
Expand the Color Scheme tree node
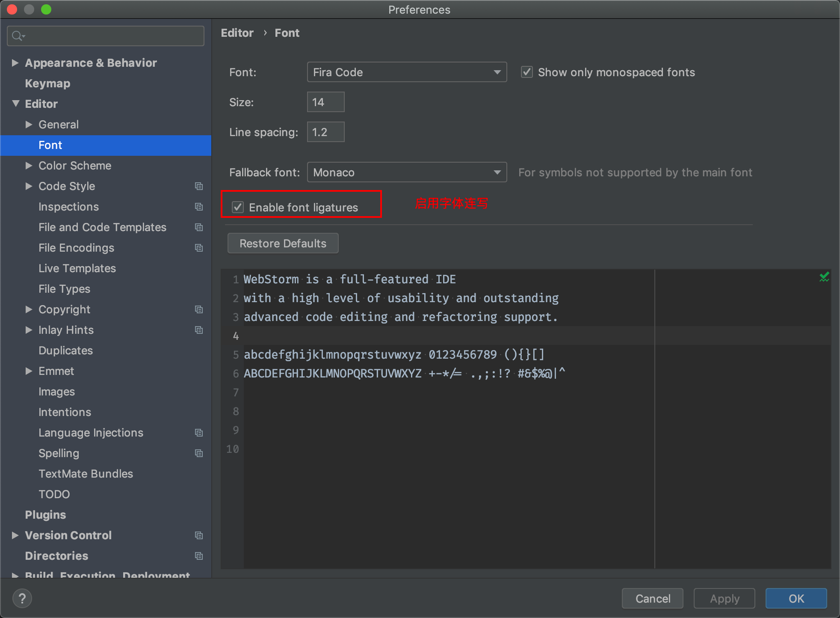29,166
